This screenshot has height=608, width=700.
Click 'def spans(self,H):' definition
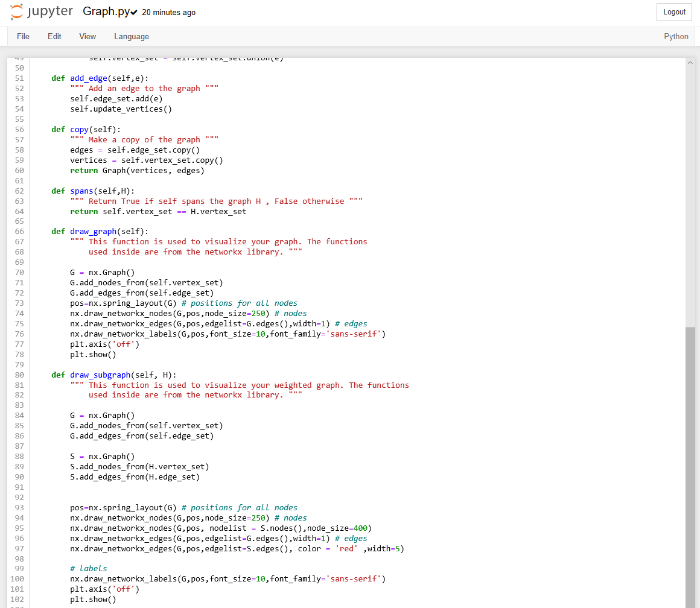(93, 191)
